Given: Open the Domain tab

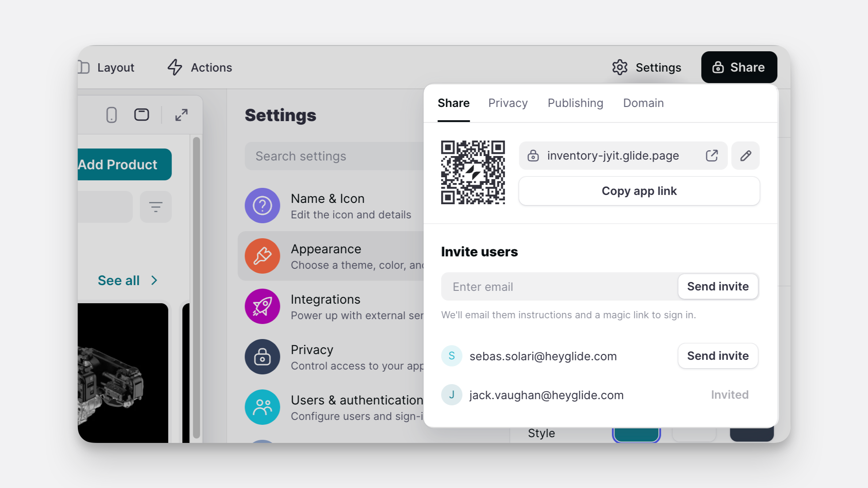Looking at the screenshot, I should click(x=643, y=103).
